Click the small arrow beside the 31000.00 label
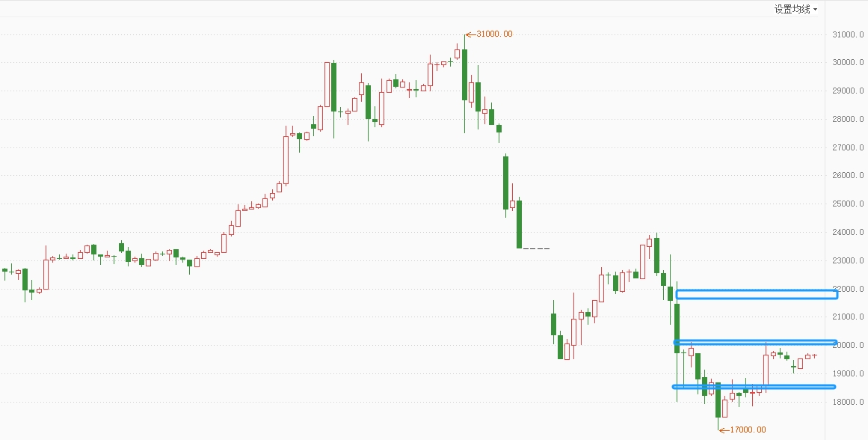868x440 pixels. point(470,34)
